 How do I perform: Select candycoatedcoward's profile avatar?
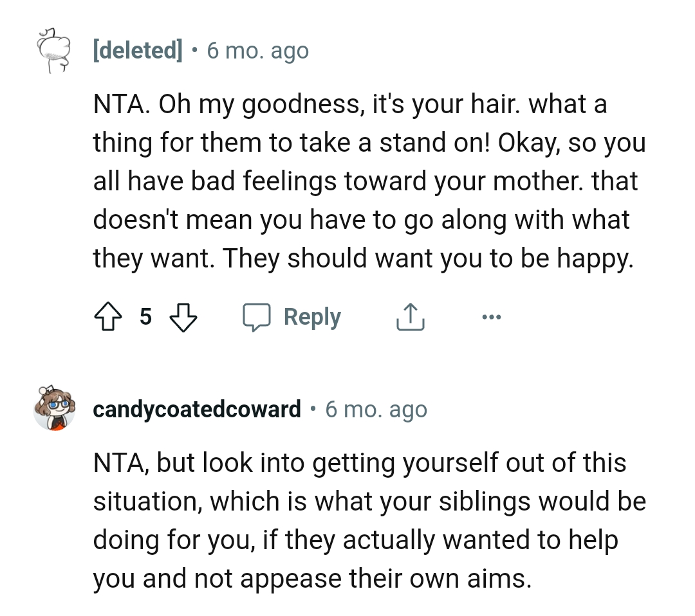pos(55,409)
